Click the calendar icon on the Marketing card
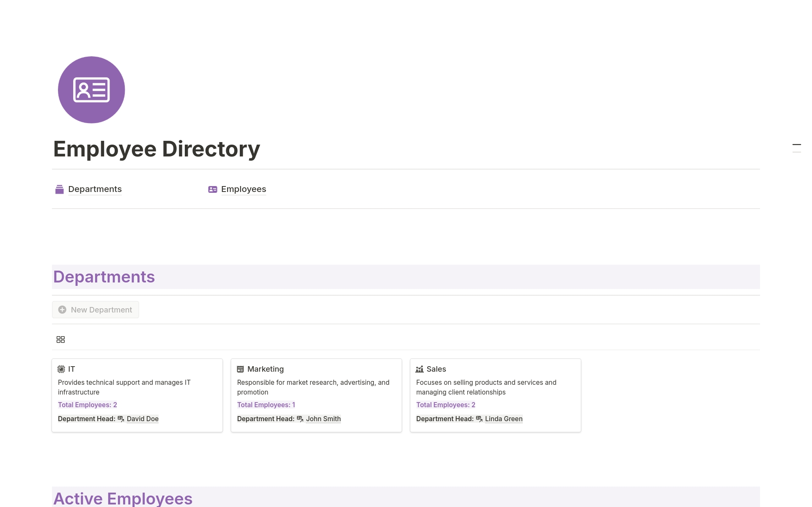 pos(240,369)
